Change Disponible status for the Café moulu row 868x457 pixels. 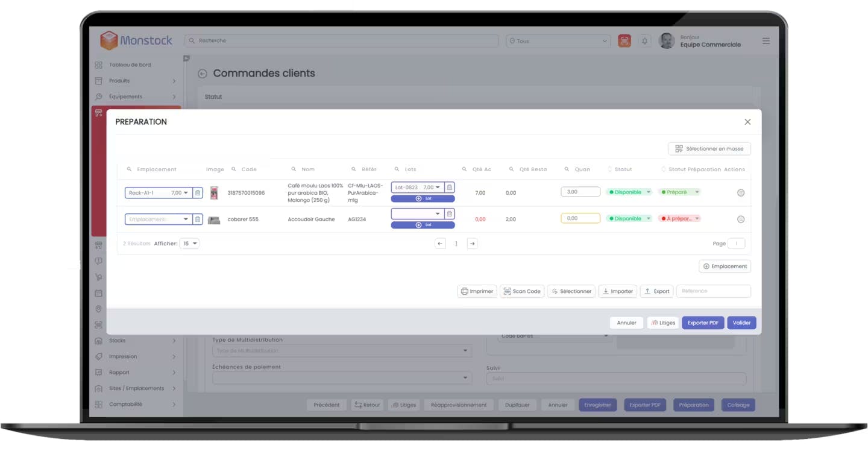[629, 192]
